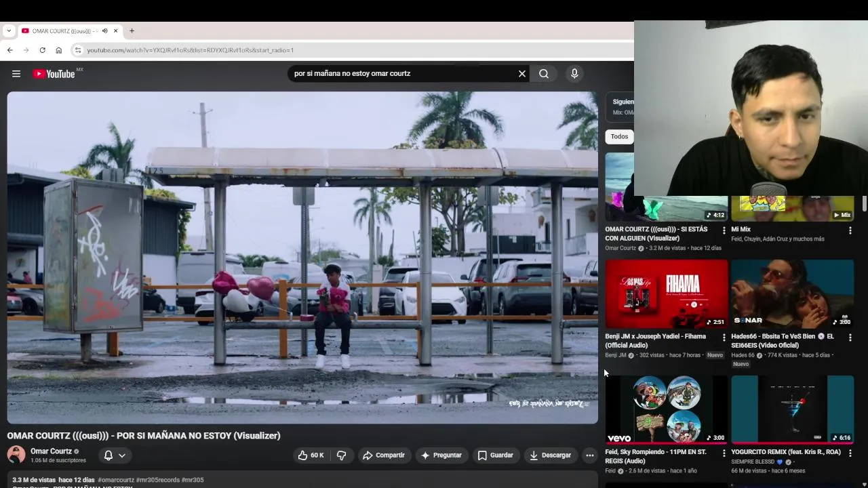This screenshot has width=868, height=488.
Task: Expand notification options chevron next to bell
Action: (x=122, y=455)
